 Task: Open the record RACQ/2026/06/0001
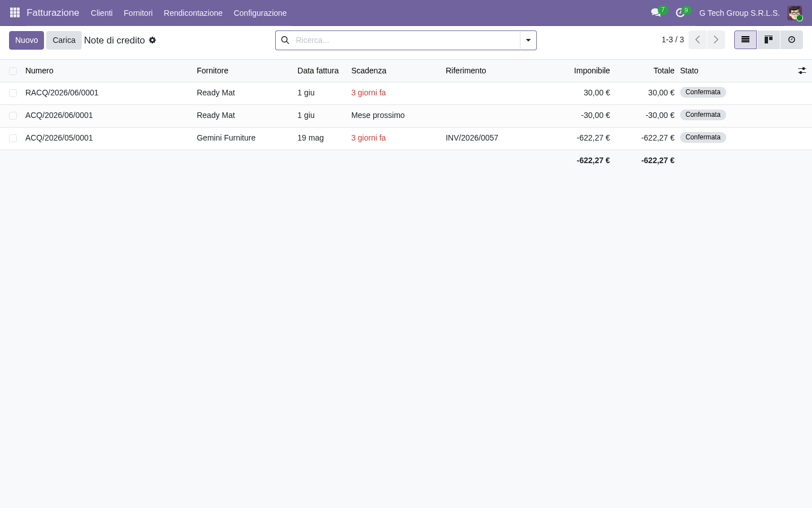62,93
